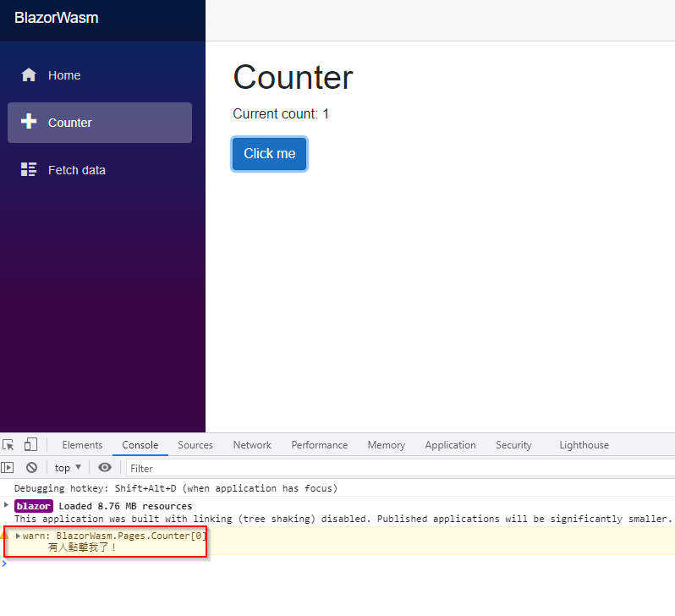The height and width of the screenshot is (616, 675).
Task: Click the console prompt input arrow
Action: tap(4, 564)
